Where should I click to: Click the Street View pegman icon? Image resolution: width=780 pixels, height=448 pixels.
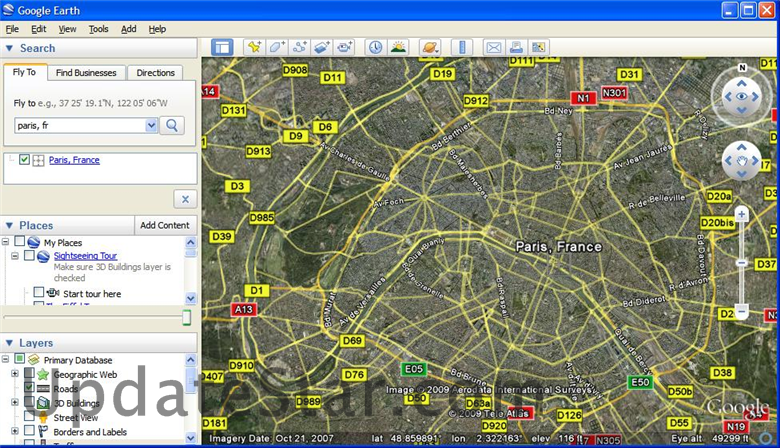tap(43, 417)
